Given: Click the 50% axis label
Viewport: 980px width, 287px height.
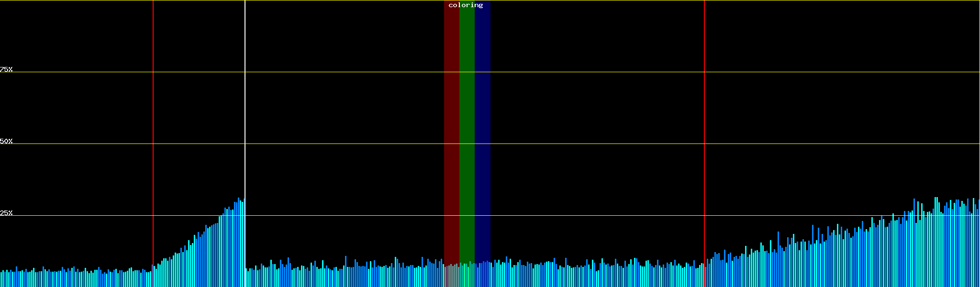Looking at the screenshot, I should (x=6, y=141).
